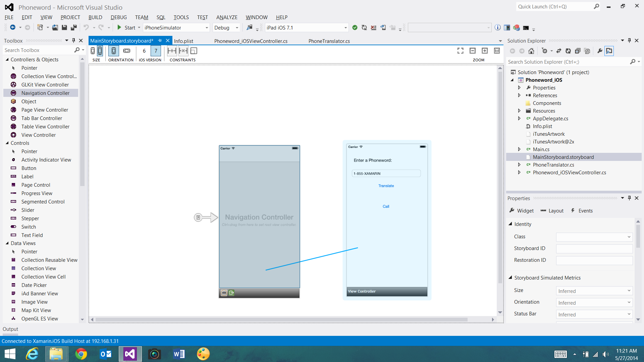Click the zoom in plus icon

485,51
